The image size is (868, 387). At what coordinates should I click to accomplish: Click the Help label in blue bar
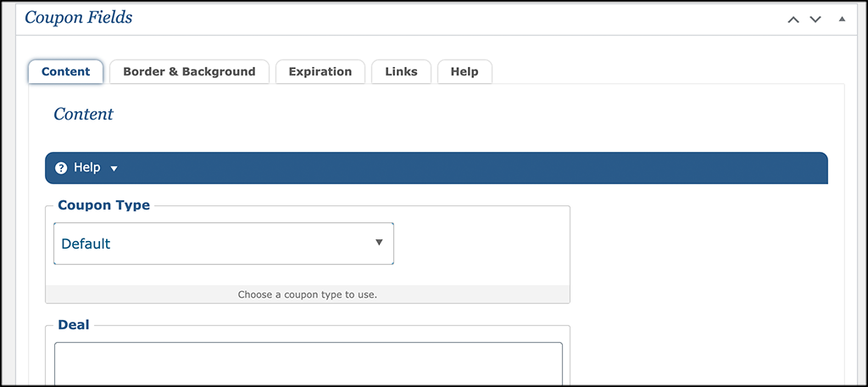point(87,168)
